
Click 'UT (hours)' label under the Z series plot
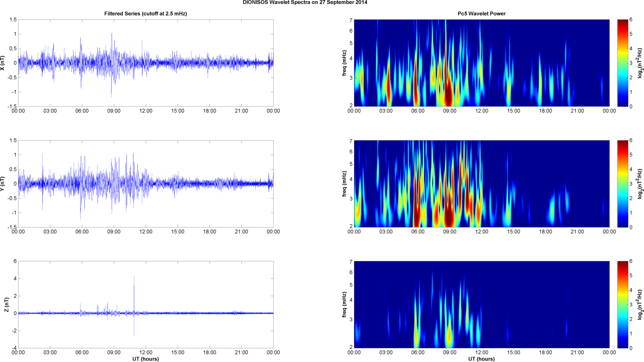tap(146, 359)
